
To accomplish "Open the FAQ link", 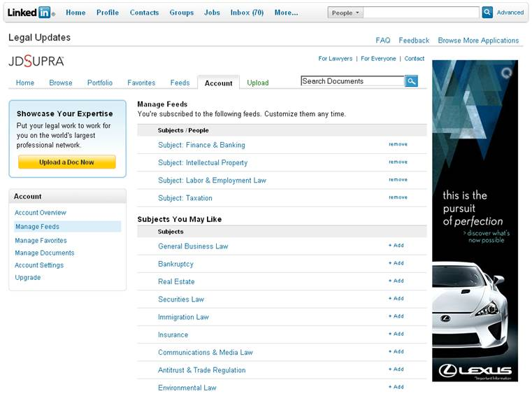I will point(382,41).
